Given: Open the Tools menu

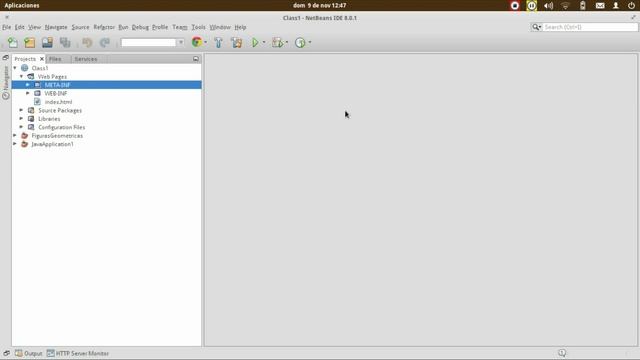Looking at the screenshot, I should (x=198, y=27).
